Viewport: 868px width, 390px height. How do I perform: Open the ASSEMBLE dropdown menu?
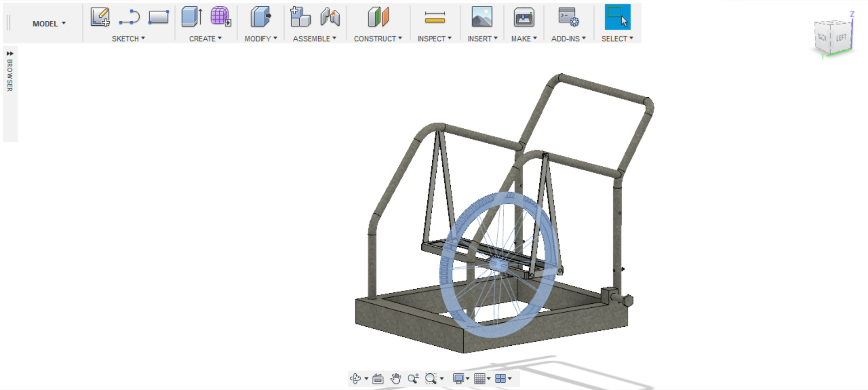click(x=315, y=39)
